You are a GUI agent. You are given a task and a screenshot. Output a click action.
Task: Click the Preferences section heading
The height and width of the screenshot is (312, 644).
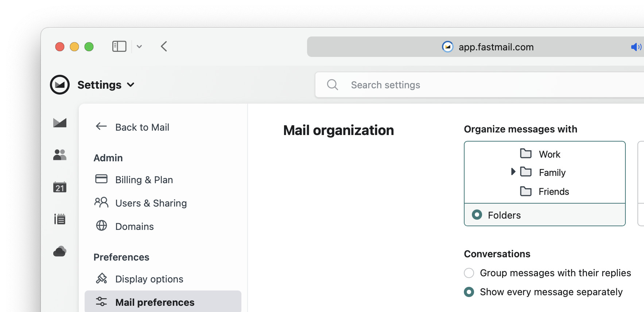pos(121,257)
